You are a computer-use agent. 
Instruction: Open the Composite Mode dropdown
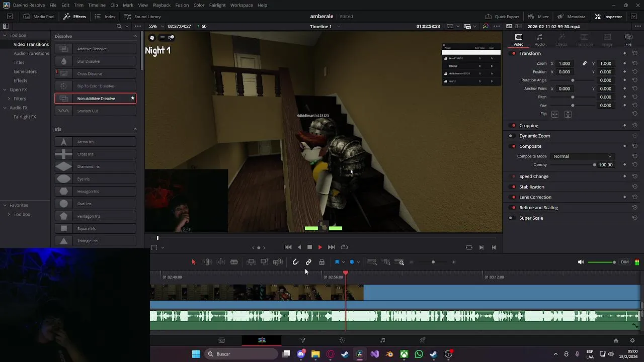click(582, 156)
